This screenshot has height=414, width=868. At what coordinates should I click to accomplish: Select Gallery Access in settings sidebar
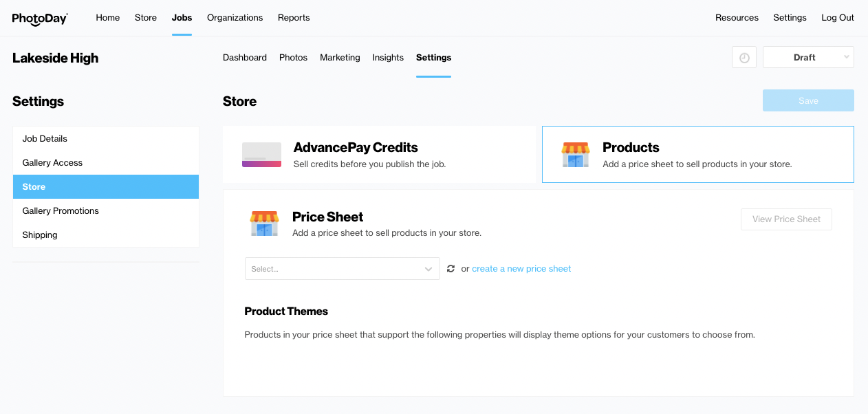coord(52,163)
